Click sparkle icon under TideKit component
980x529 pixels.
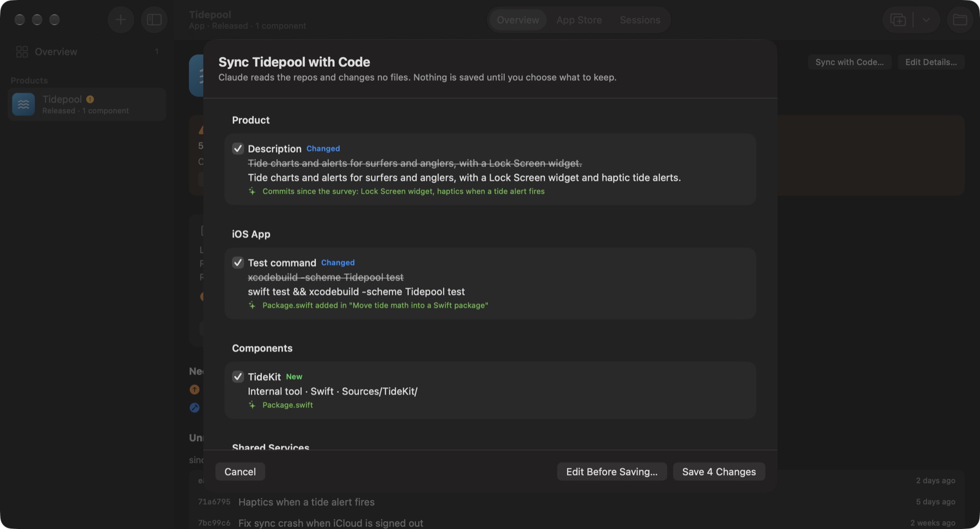tap(252, 405)
